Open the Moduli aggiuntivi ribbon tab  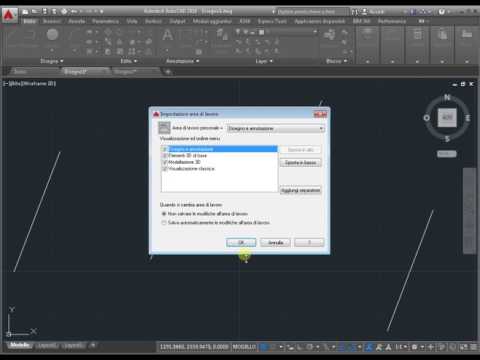[x=212, y=21]
